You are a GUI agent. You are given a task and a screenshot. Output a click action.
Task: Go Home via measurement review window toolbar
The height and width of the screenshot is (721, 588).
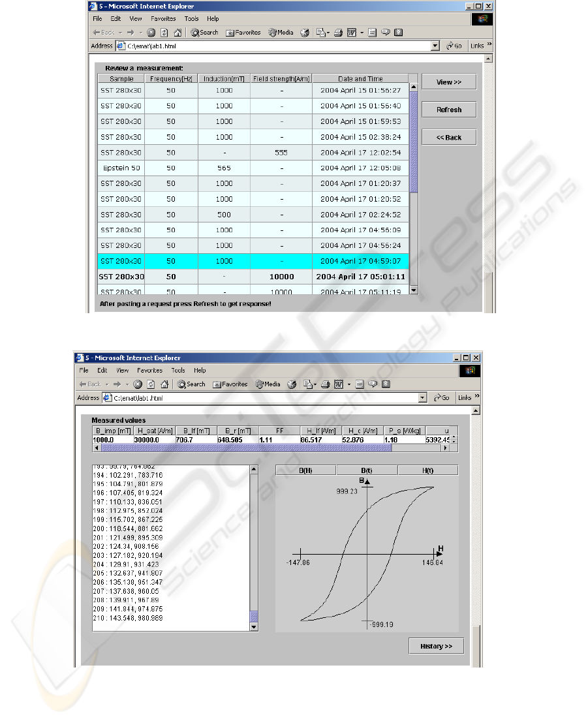pos(178,33)
